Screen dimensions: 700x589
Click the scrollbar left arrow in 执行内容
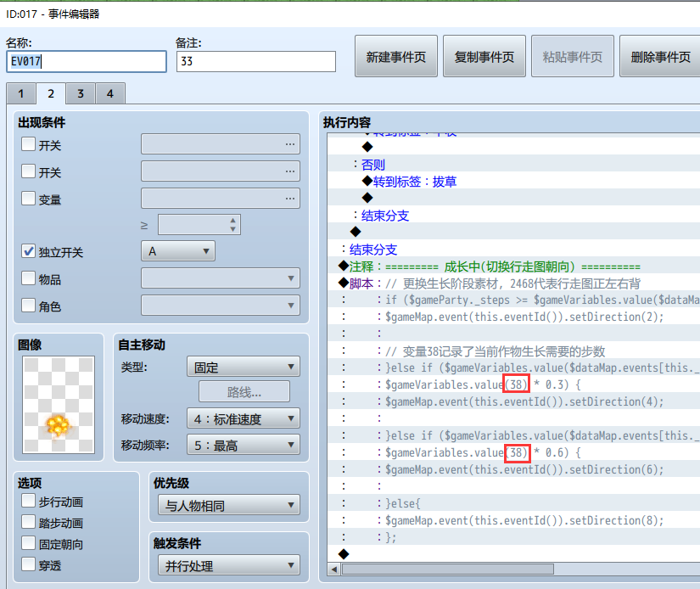coord(334,569)
